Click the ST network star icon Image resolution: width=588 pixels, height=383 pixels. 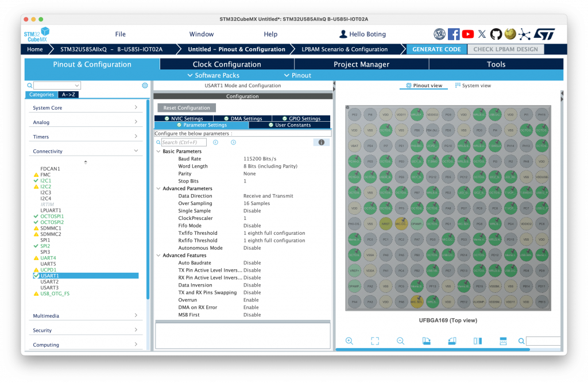(x=524, y=34)
